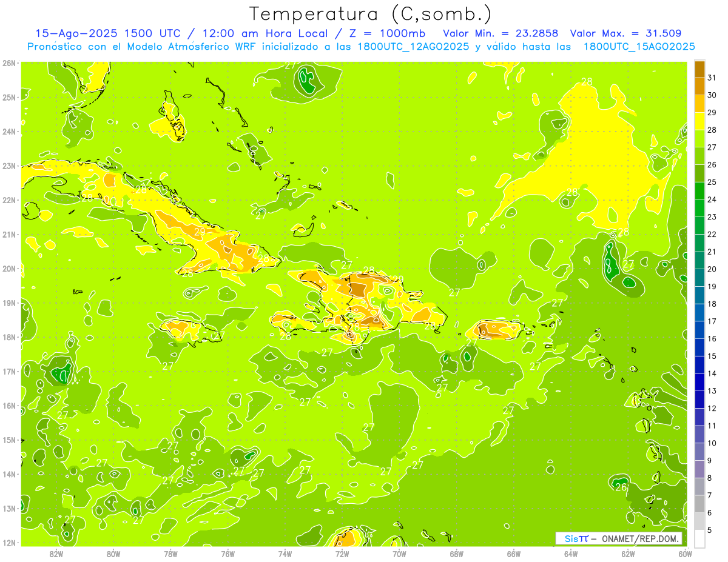Select the teal legend swatch between 19 and 20

(x=699, y=278)
